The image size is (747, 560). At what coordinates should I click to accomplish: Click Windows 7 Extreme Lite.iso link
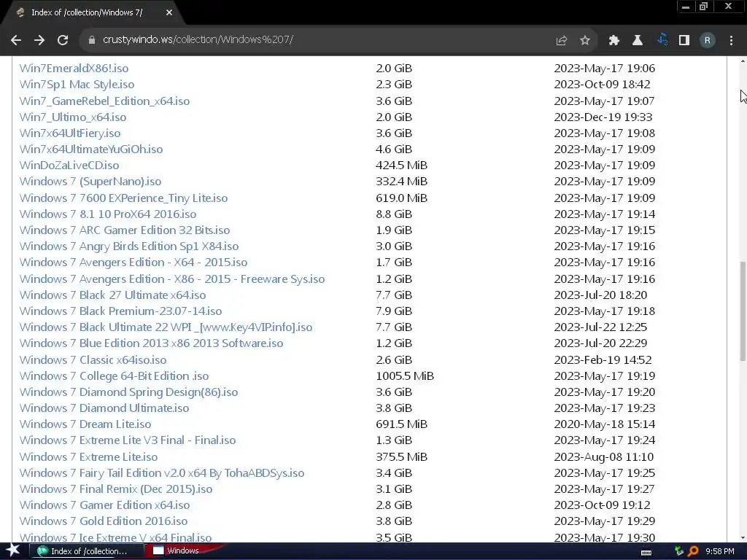click(88, 457)
